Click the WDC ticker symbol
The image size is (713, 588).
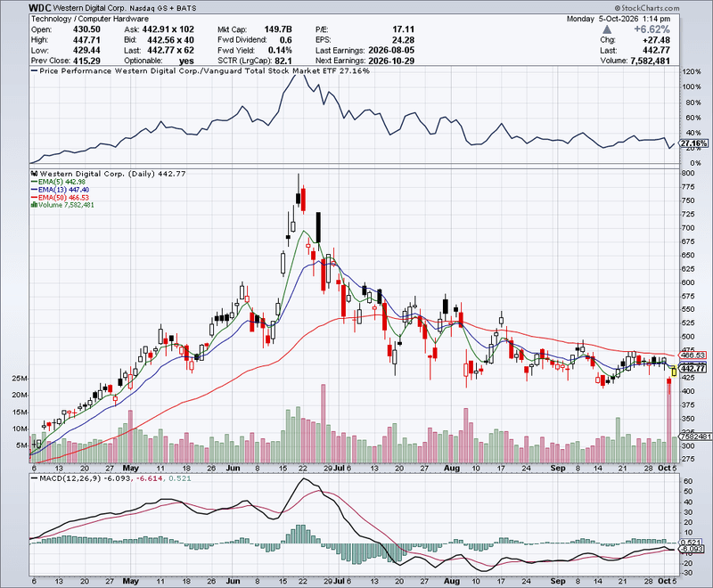pyautogui.click(x=40, y=8)
